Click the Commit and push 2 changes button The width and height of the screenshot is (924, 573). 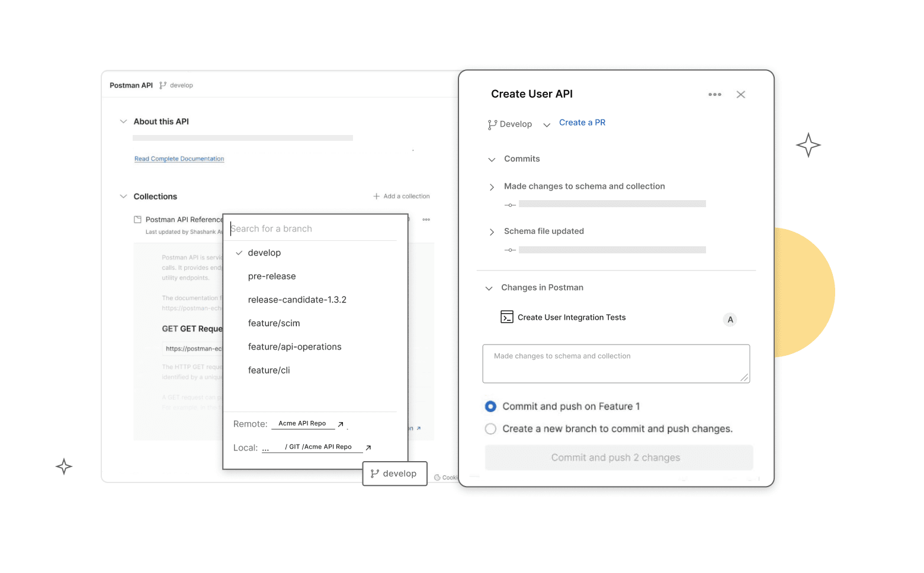point(619,458)
